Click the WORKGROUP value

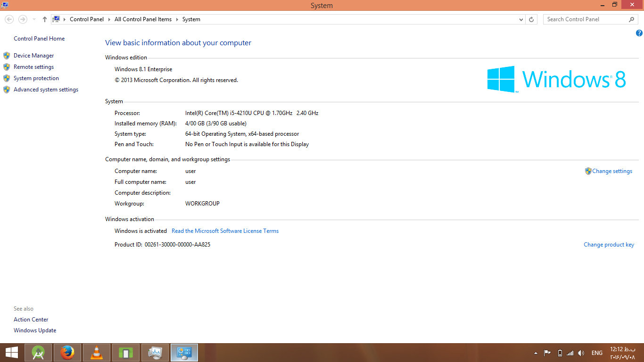point(203,204)
